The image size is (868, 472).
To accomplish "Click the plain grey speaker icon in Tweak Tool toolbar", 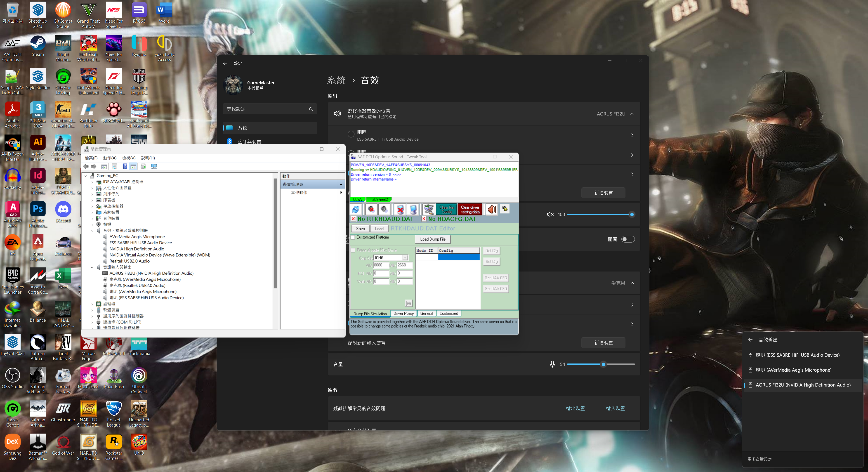I will pyautogui.click(x=384, y=209).
